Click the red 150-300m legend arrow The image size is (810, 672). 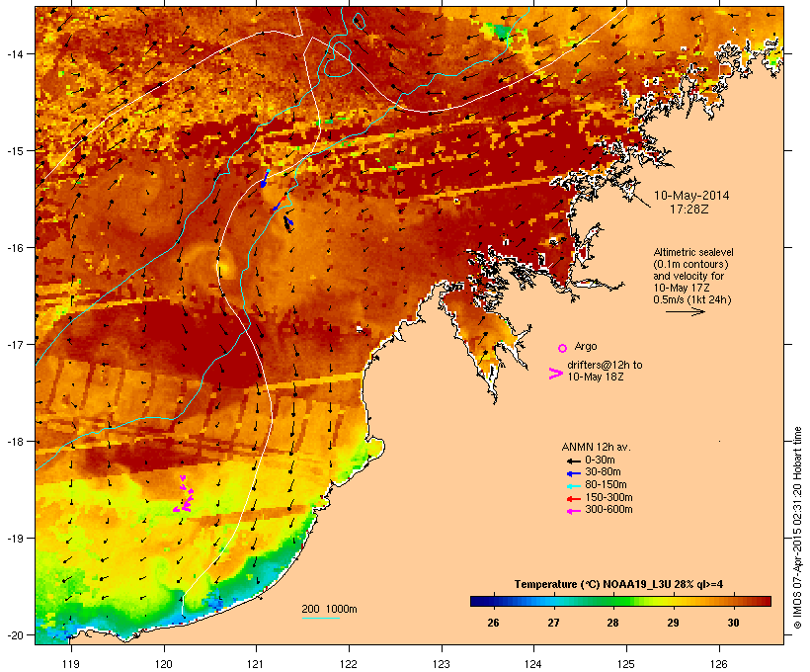(573, 499)
